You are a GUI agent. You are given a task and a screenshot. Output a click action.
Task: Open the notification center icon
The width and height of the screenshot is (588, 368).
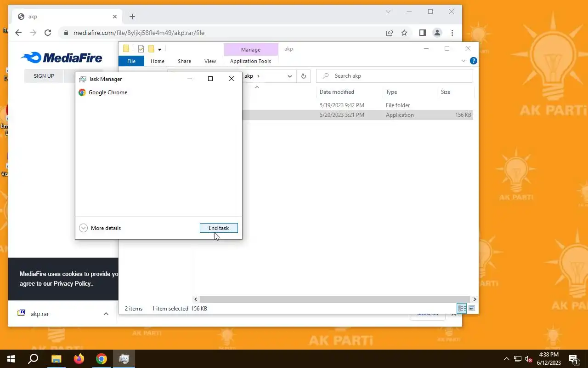tap(574, 359)
